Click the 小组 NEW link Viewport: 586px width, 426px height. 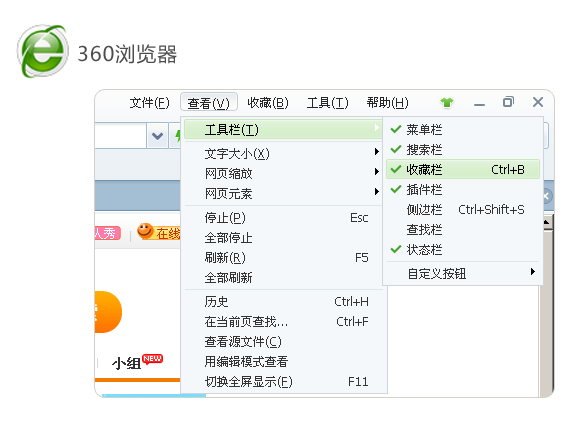tap(137, 362)
